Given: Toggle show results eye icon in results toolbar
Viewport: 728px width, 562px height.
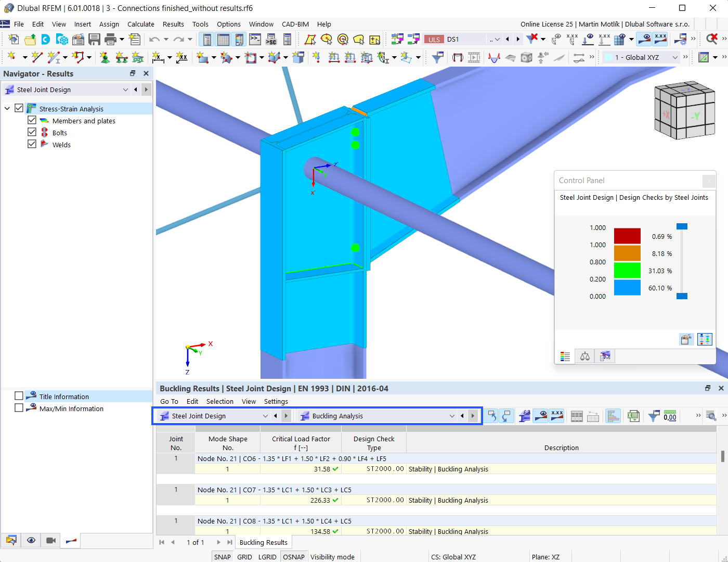Looking at the screenshot, I should 541,416.
